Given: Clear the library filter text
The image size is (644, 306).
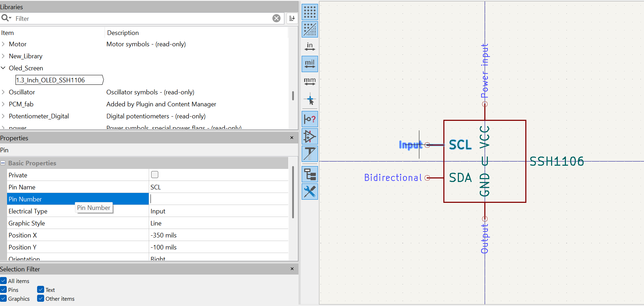Looking at the screenshot, I should click(277, 18).
